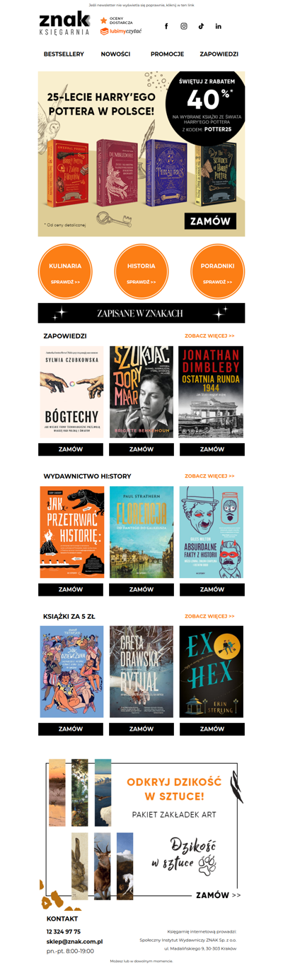Open the Nowości menu item

115,54
